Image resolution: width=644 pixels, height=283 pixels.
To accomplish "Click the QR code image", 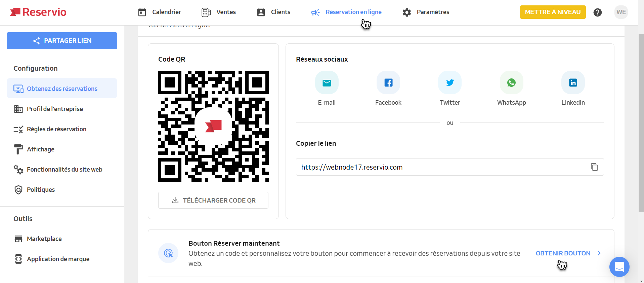I will coord(213,126).
